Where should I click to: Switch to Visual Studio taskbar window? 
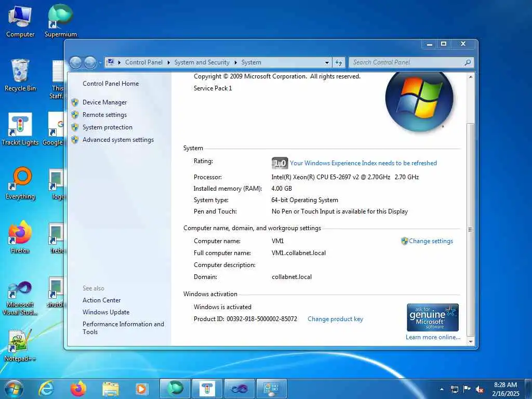pyautogui.click(x=239, y=389)
